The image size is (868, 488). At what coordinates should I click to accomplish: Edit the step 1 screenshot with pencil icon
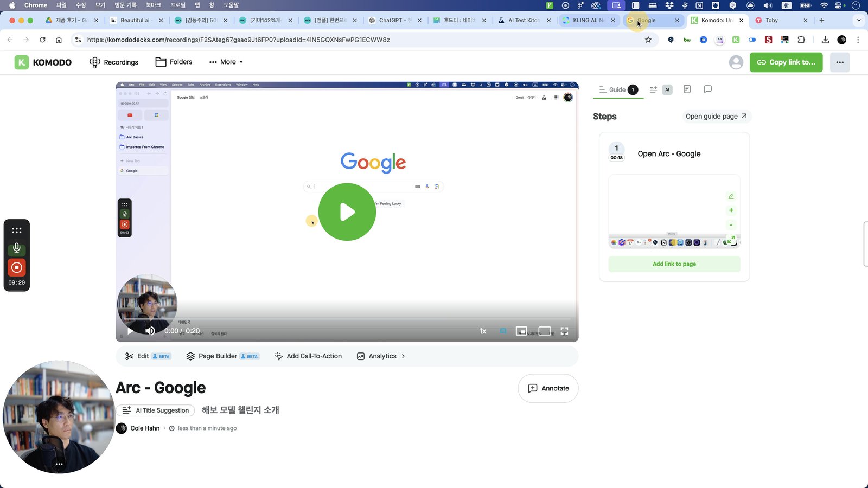coord(731,196)
